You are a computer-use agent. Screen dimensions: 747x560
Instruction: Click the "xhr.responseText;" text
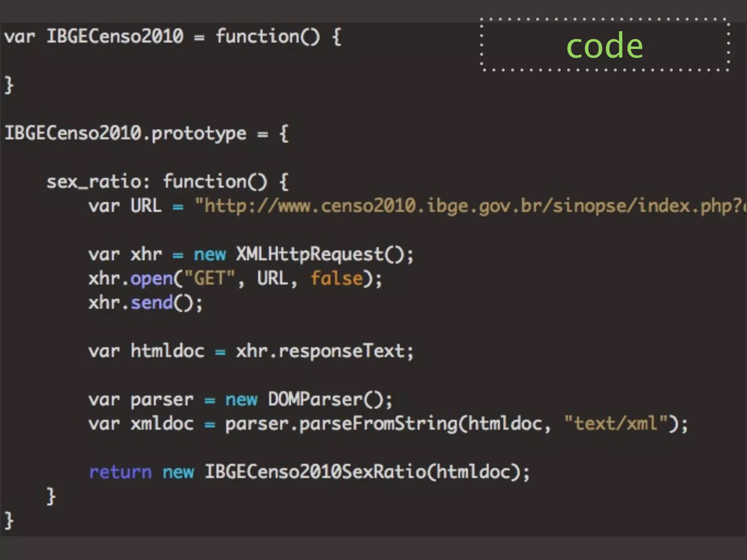pyautogui.click(x=325, y=351)
